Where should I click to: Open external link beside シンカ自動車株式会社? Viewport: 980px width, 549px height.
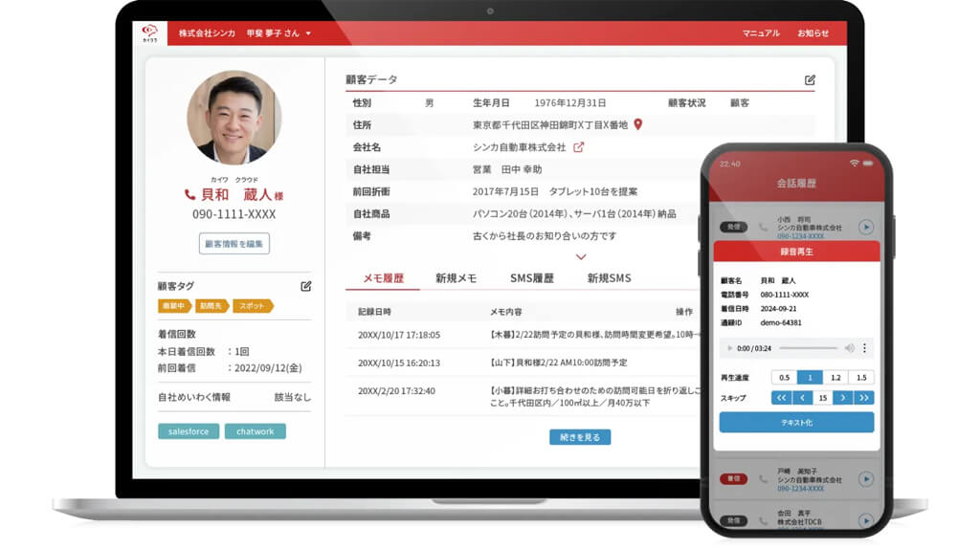[x=579, y=147]
